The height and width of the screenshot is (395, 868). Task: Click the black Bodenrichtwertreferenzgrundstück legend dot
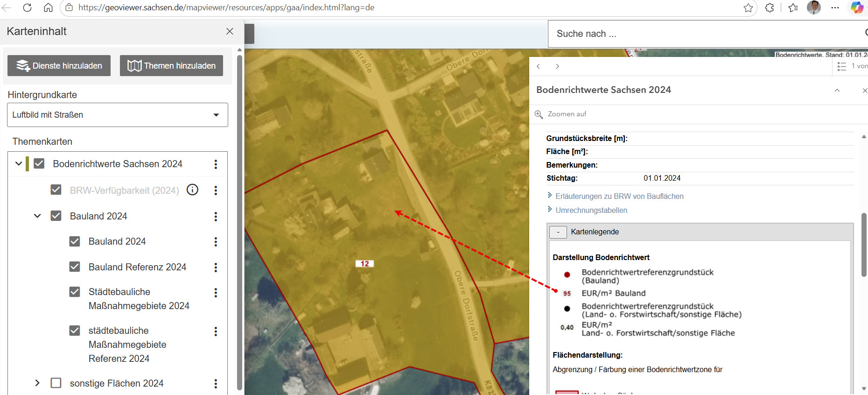coord(567,309)
